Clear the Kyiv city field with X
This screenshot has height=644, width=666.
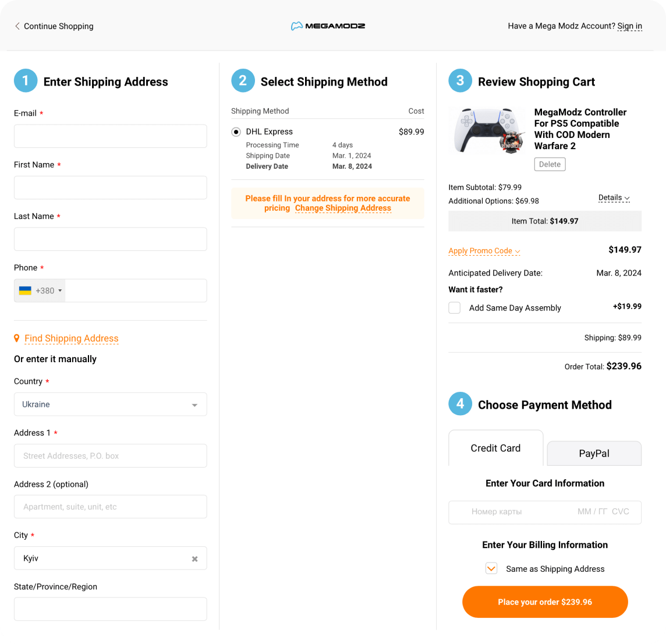pyautogui.click(x=195, y=559)
